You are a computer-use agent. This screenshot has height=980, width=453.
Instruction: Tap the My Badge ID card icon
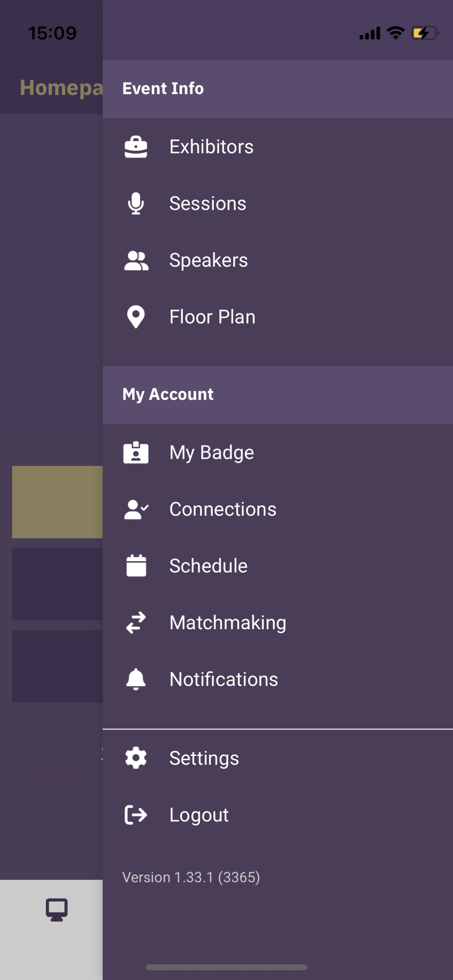click(136, 452)
